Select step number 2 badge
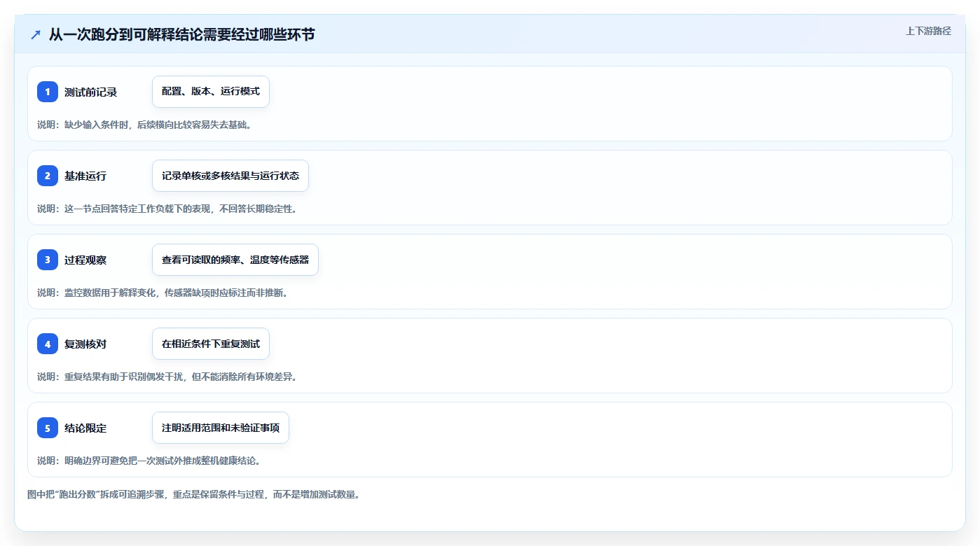This screenshot has width=980, height=546. click(48, 176)
